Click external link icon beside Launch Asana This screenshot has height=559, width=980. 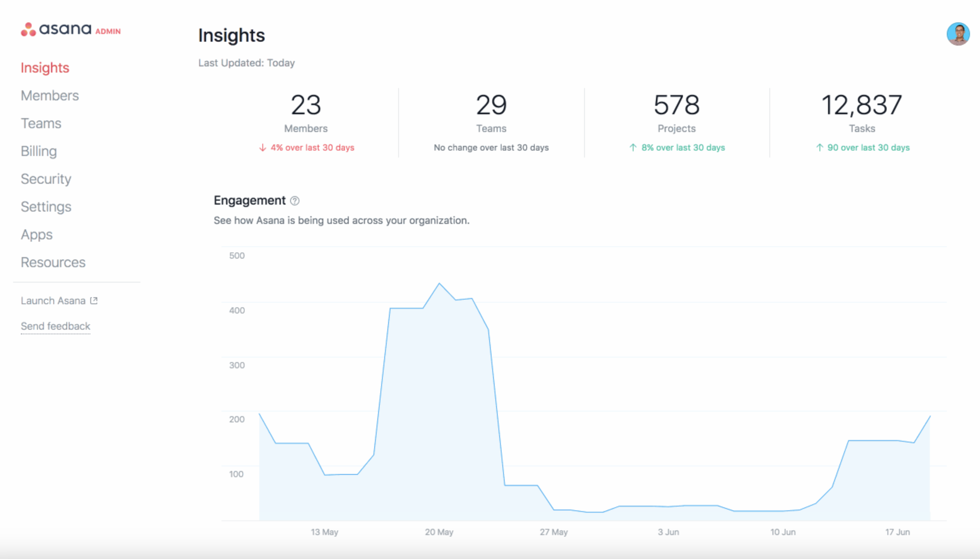click(94, 300)
